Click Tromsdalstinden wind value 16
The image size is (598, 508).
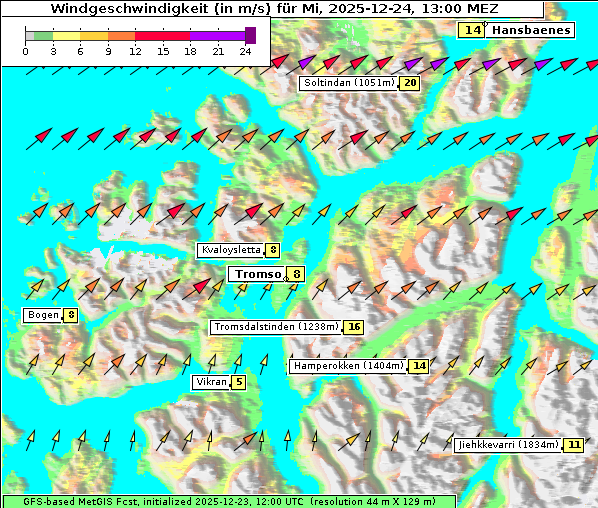coord(354,327)
